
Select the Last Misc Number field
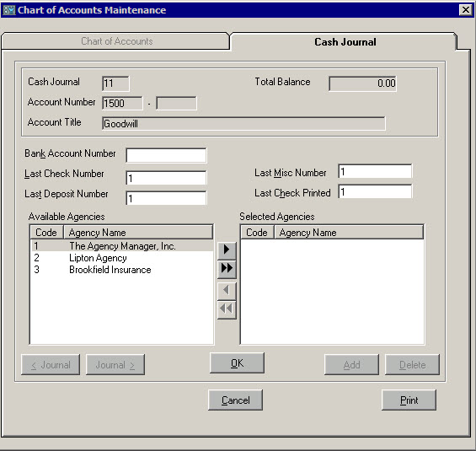point(375,172)
